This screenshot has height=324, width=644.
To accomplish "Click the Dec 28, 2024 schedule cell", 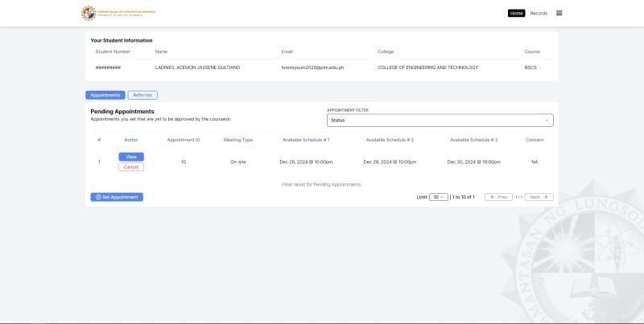I will pos(306,162).
